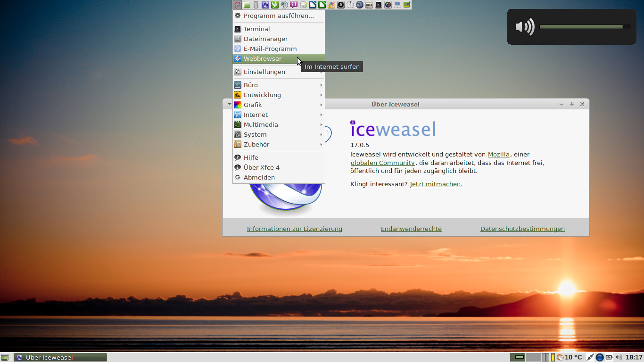Open the 'globalen Community' link
644x362 pixels.
point(383,163)
